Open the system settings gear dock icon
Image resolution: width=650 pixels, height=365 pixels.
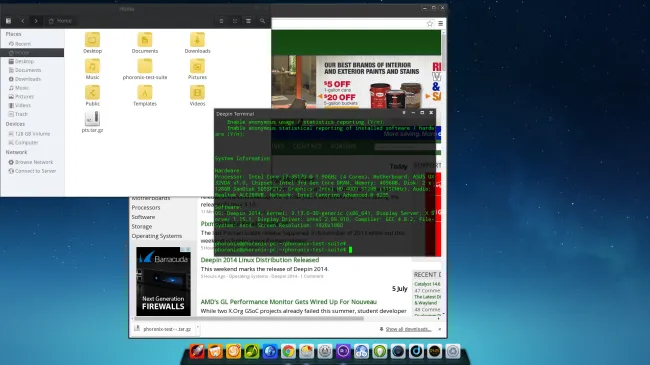[x=325, y=351]
